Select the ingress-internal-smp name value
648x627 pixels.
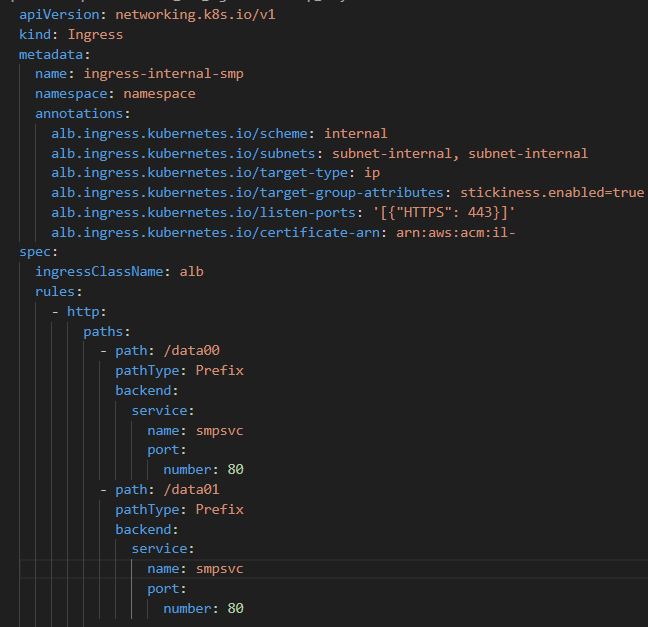tap(164, 74)
